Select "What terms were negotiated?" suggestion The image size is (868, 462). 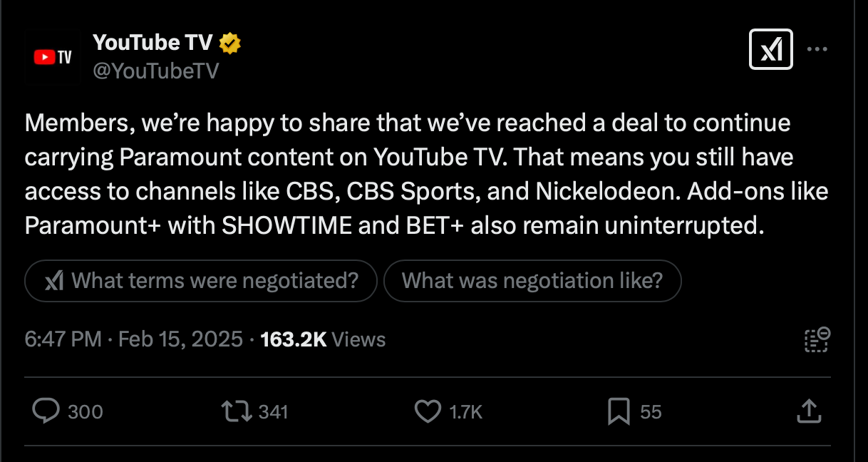click(x=200, y=281)
